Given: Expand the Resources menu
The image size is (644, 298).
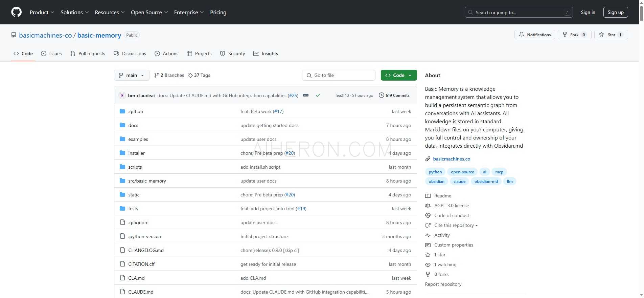Looking at the screenshot, I should [110, 12].
